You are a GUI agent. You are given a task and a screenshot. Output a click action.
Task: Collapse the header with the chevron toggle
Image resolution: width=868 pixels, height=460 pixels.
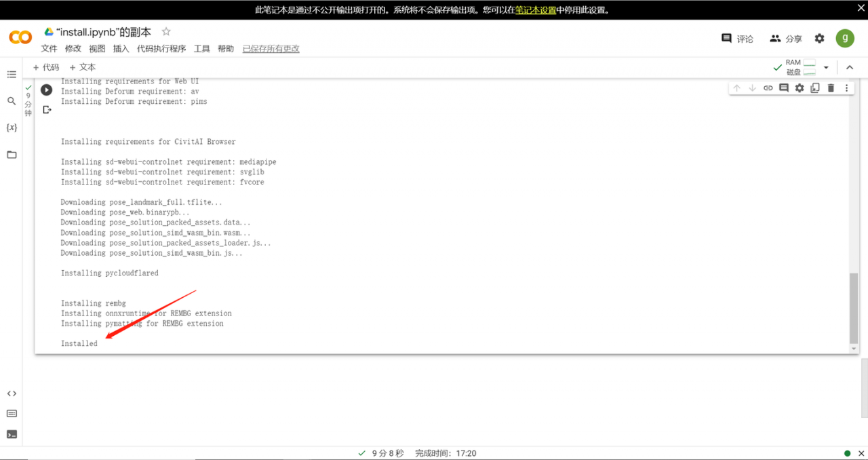point(850,67)
